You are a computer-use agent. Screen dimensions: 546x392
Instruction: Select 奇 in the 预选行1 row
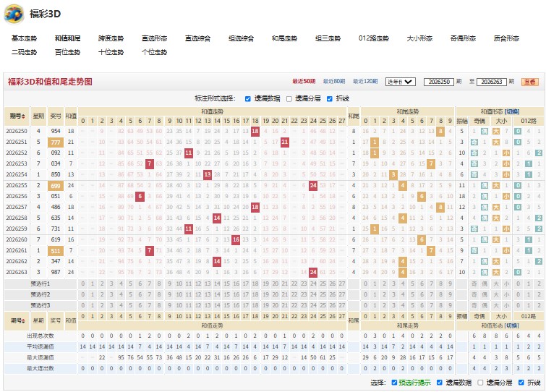(x=474, y=284)
